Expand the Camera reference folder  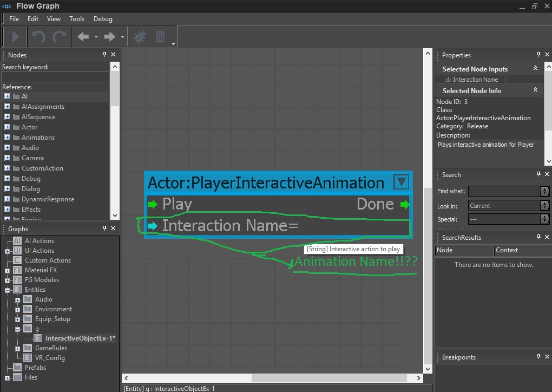7,158
